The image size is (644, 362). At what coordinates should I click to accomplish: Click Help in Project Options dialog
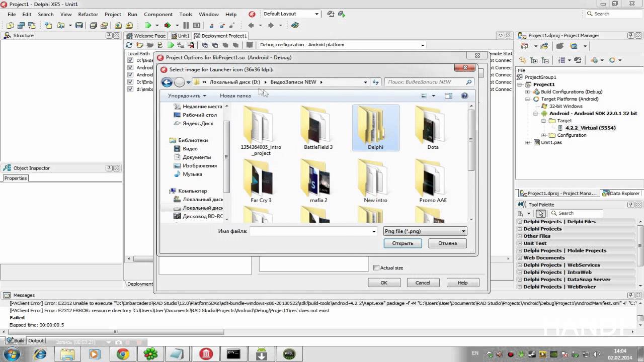click(462, 283)
